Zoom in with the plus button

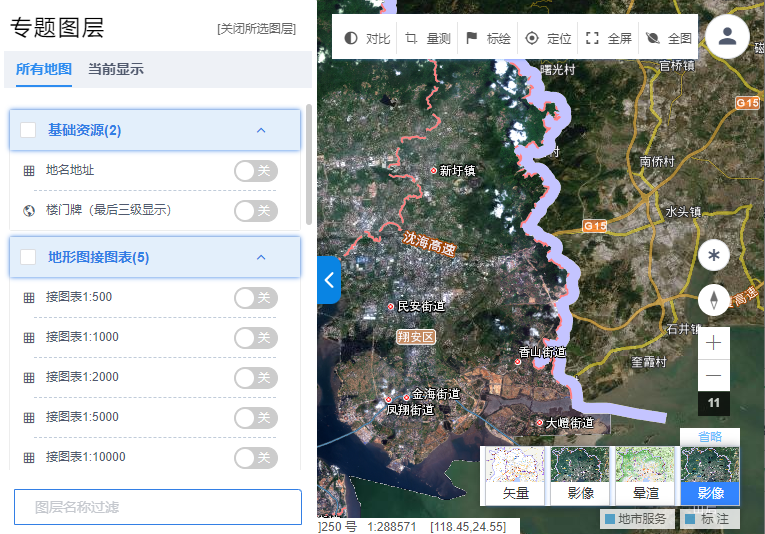(714, 342)
